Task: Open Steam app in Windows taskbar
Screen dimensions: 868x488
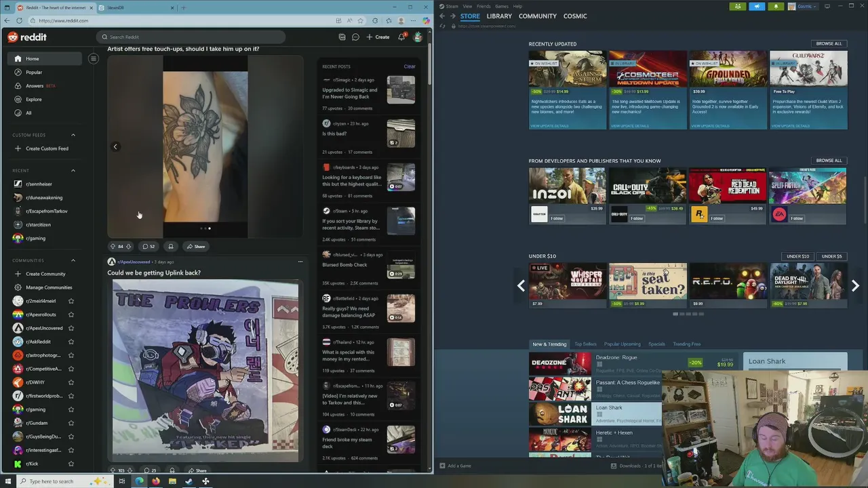Action: point(189,481)
